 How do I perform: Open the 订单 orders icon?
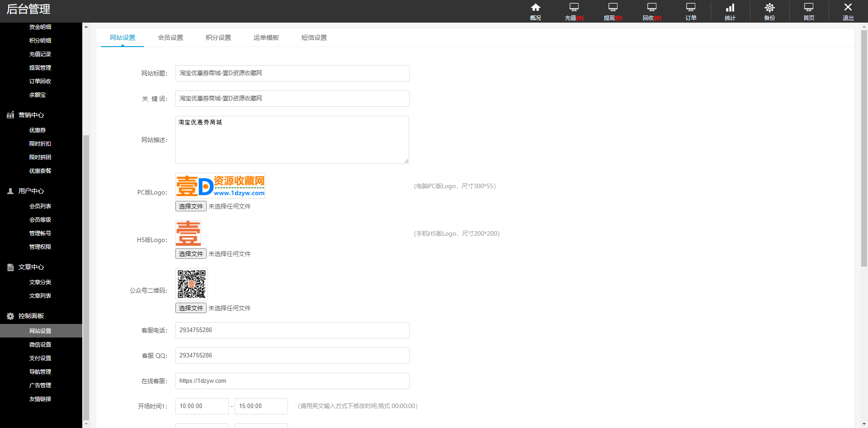click(690, 11)
